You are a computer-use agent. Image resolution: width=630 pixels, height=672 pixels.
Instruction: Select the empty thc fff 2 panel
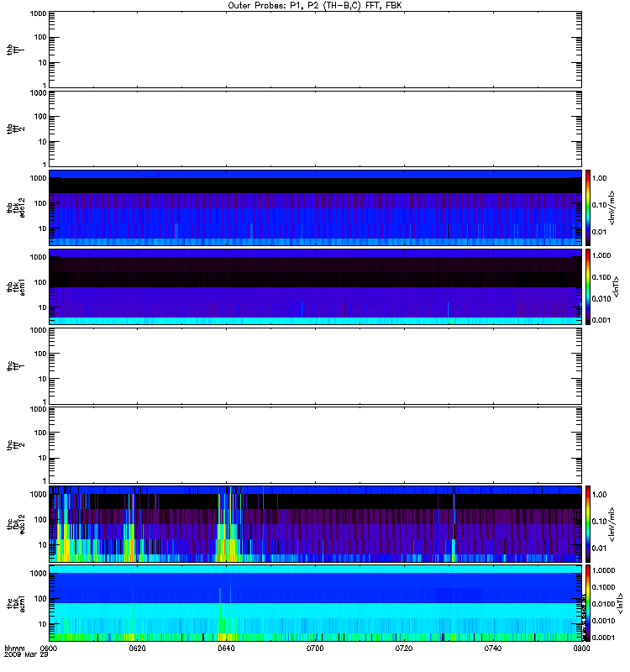click(x=316, y=445)
